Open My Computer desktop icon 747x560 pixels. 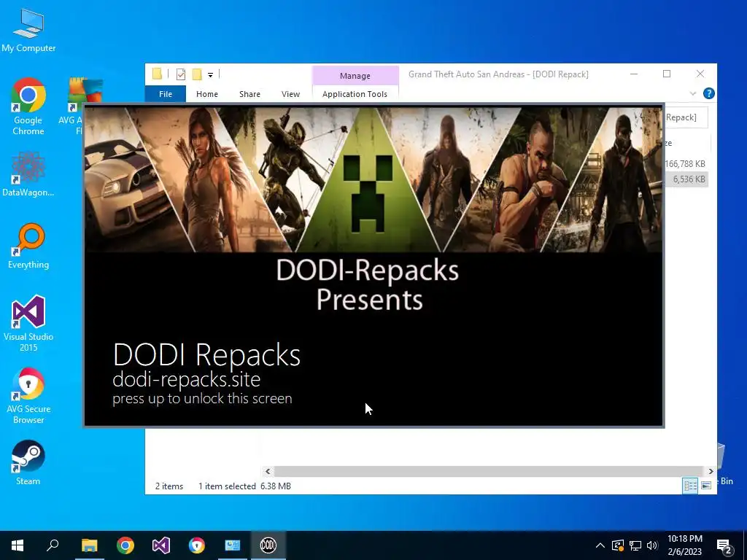pos(28,31)
